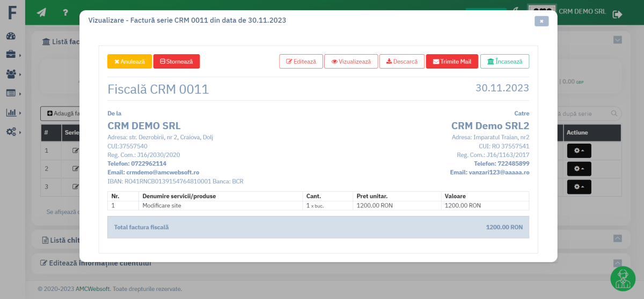Download the invoice via Descarcă
This screenshot has width=644, height=299.
pos(402,62)
